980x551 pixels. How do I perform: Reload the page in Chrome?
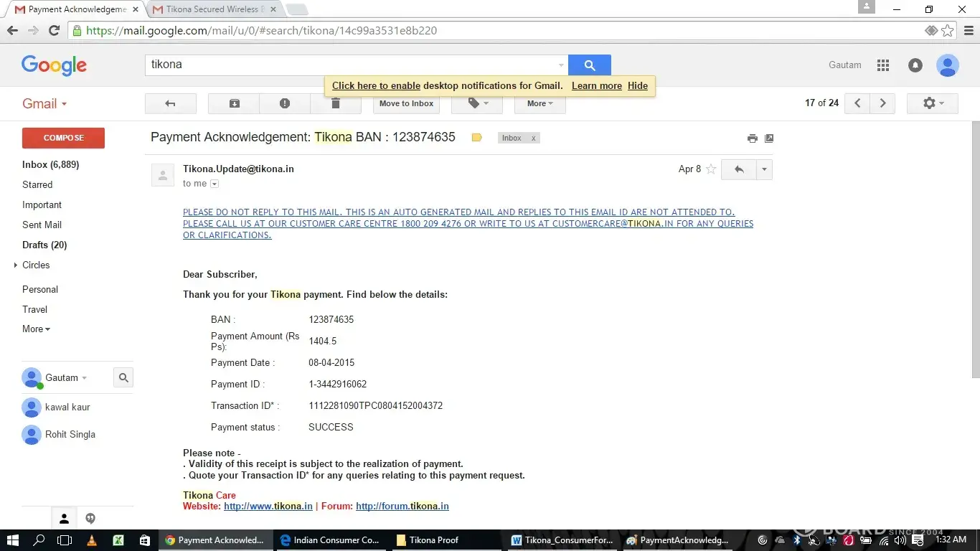(54, 30)
